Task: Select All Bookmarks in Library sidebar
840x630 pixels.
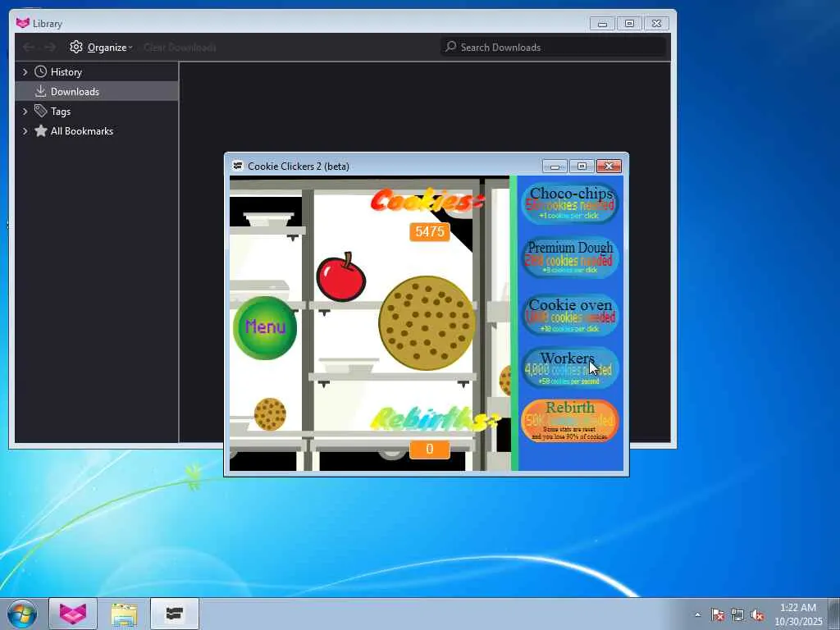Action: (x=97, y=131)
